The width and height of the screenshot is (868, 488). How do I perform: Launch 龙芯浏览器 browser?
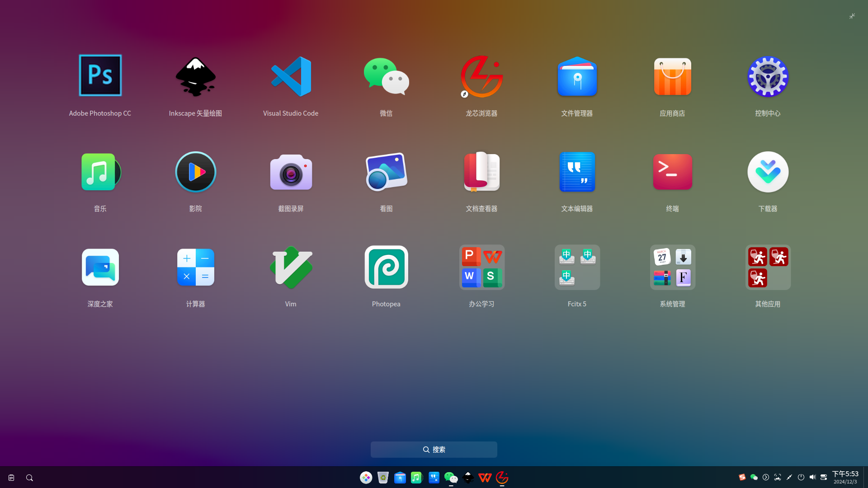tap(481, 76)
